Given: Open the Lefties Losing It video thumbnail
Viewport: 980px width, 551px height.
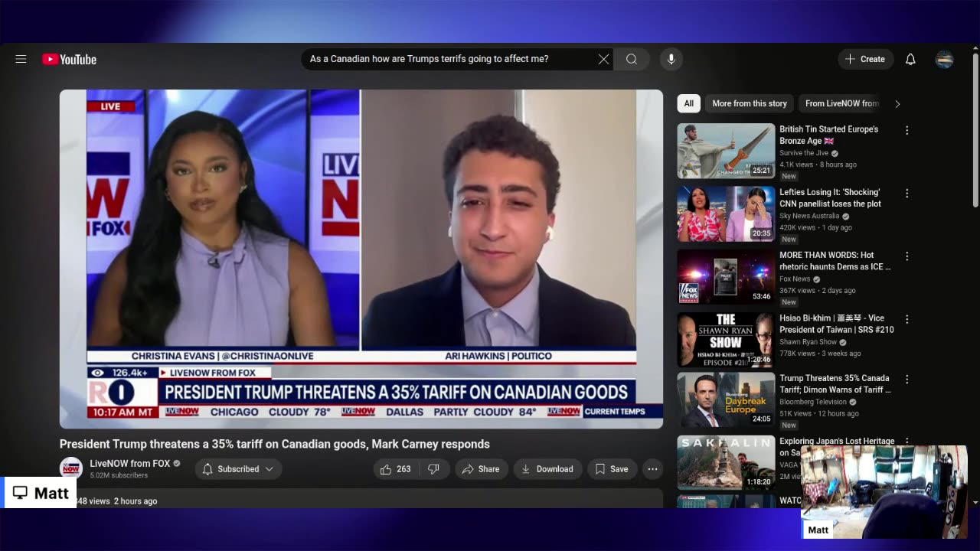Looking at the screenshot, I should click(726, 214).
